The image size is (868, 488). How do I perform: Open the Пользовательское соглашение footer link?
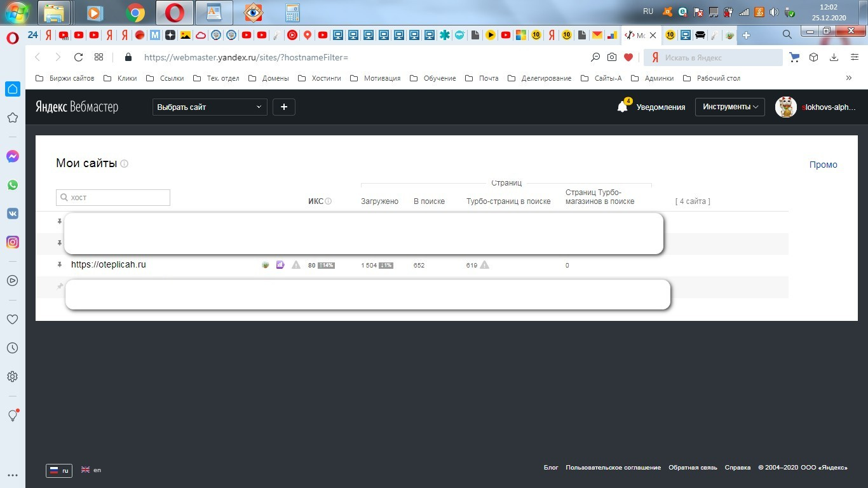pos(613,468)
